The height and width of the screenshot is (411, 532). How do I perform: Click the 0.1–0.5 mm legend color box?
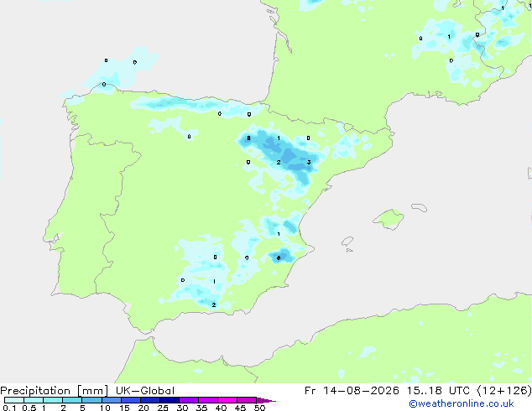click(x=14, y=400)
